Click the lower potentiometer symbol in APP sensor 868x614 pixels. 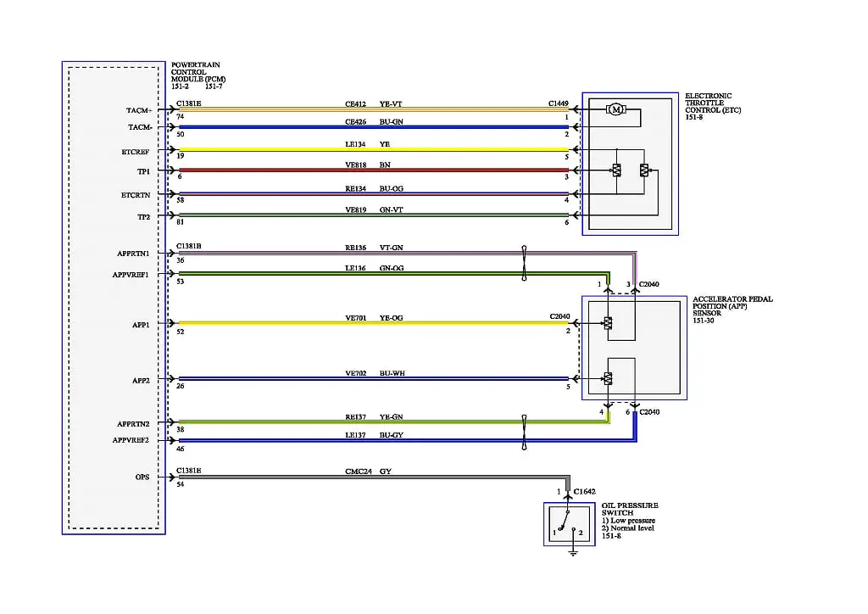click(x=608, y=379)
